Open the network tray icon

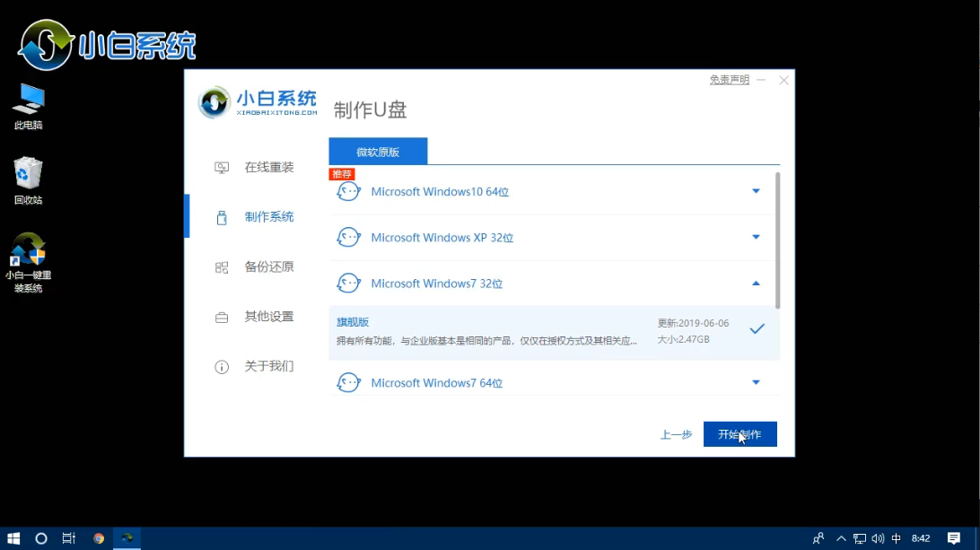(860, 538)
